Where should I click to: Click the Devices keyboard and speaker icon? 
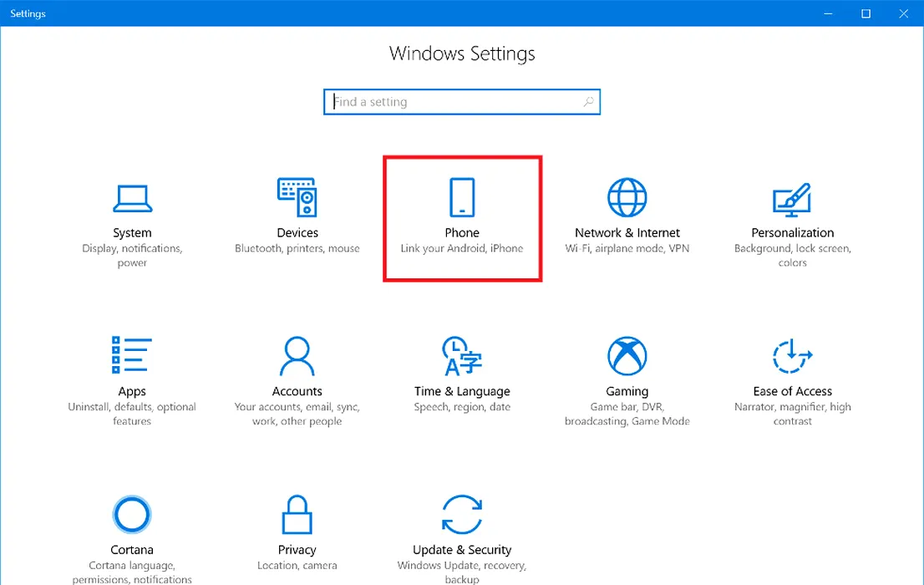297,198
